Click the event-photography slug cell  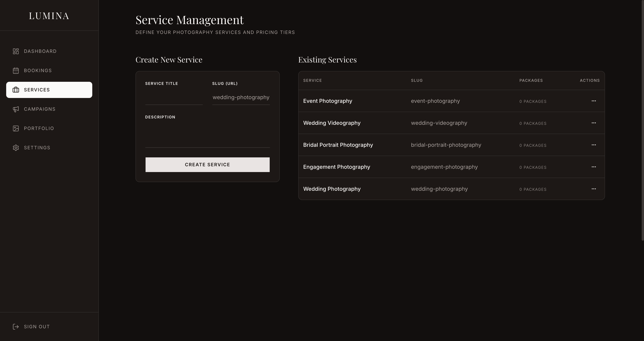[x=435, y=101]
